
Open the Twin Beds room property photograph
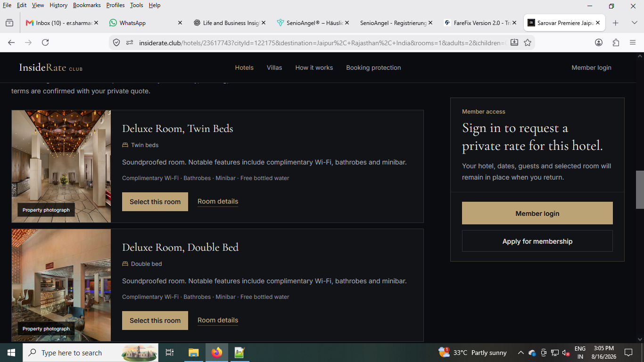point(61,166)
